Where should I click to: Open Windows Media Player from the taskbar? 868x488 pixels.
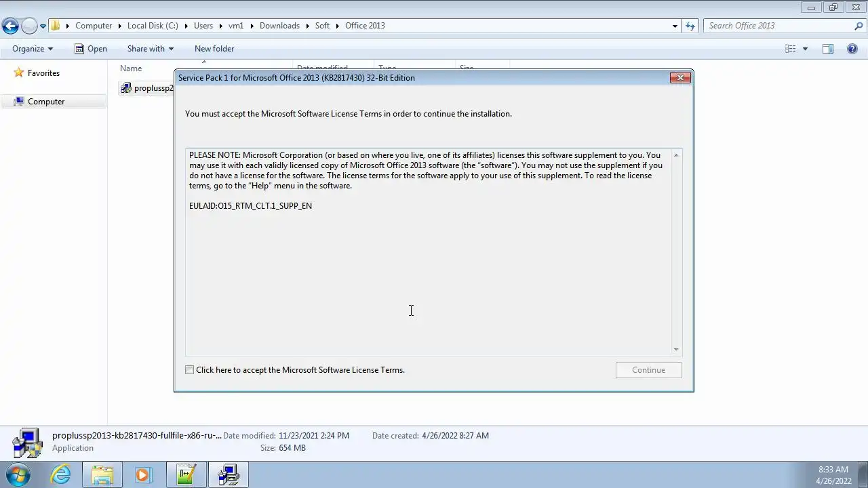[x=143, y=474]
